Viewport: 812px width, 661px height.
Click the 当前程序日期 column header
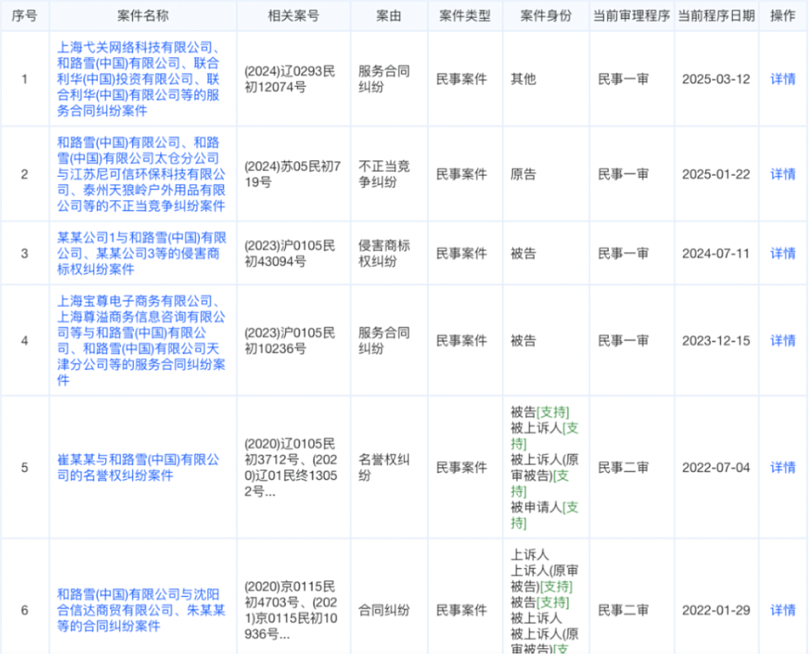tap(717, 16)
